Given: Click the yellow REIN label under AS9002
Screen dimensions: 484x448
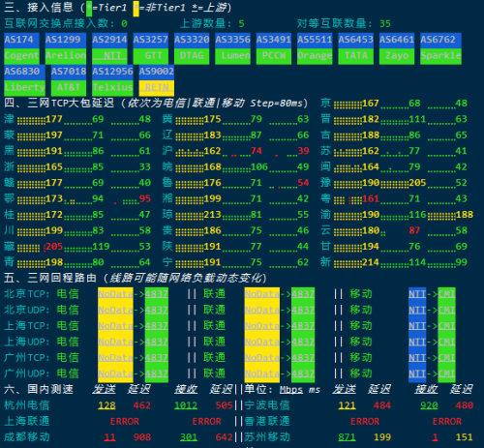Looking at the screenshot, I should coord(157,88).
